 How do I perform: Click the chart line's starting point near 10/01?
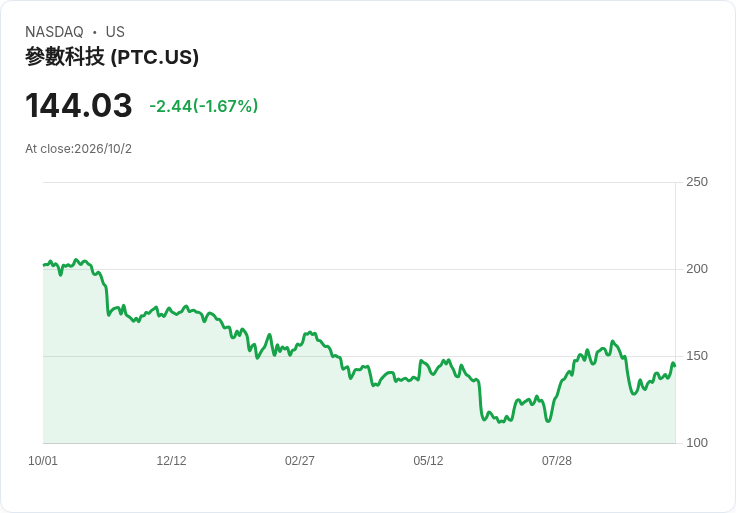(x=44, y=265)
